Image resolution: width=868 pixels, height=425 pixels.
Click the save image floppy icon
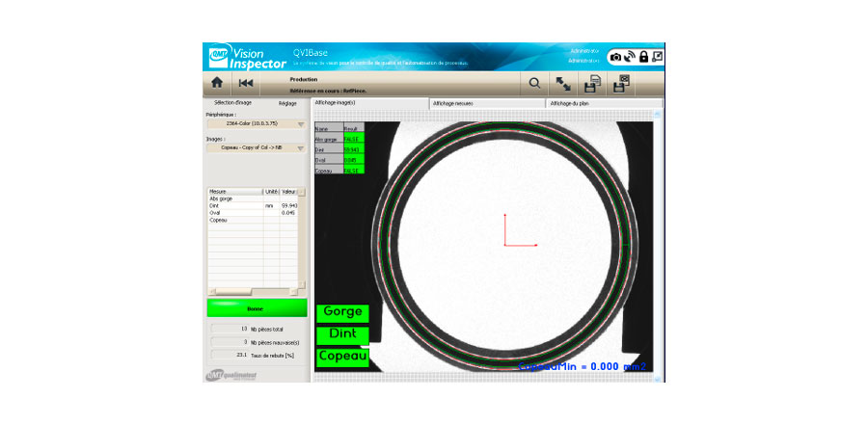point(622,84)
